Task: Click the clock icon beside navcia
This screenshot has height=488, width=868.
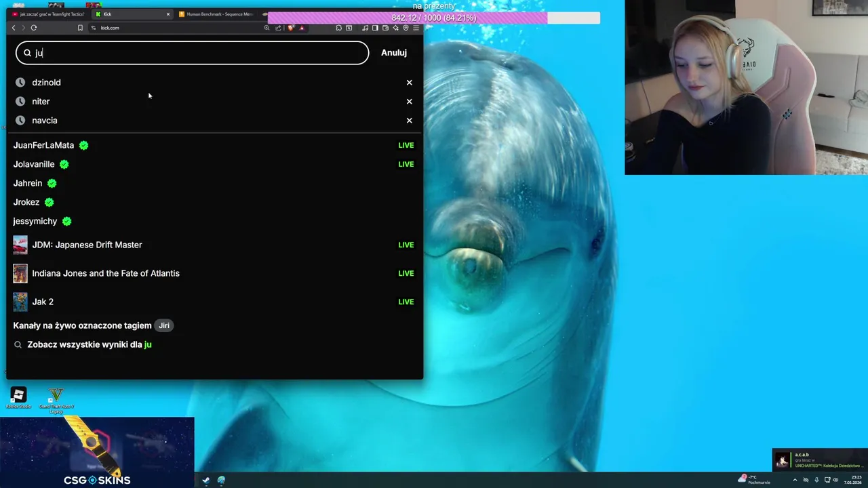Action: tap(20, 121)
